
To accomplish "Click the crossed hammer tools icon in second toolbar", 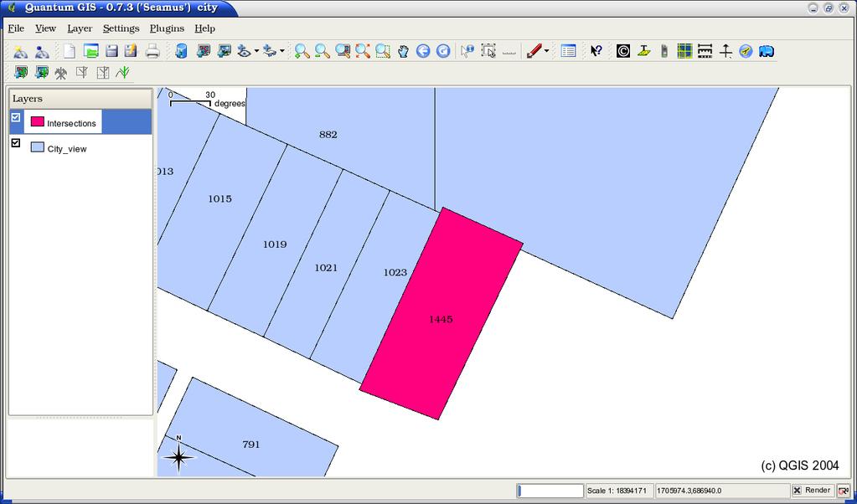I will pos(61,73).
